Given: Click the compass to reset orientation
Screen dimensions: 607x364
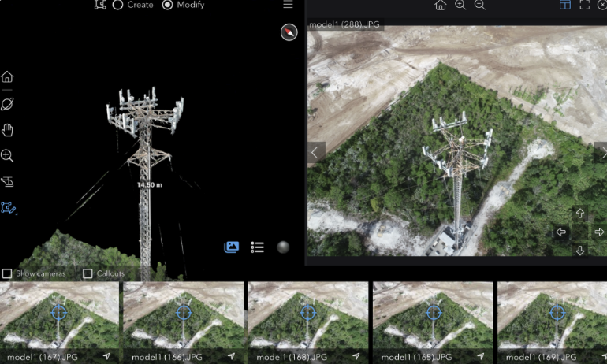Looking at the screenshot, I should pos(289,32).
